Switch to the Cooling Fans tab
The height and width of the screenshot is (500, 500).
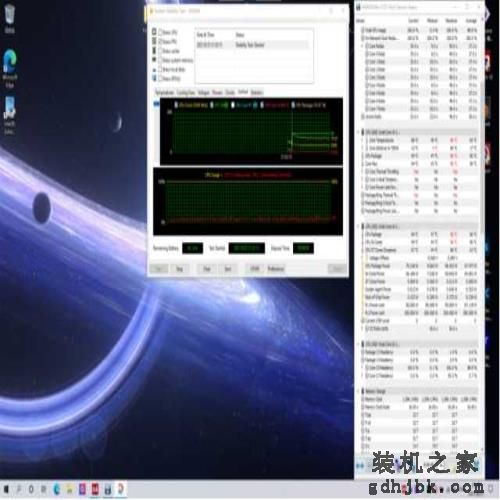coord(186,92)
